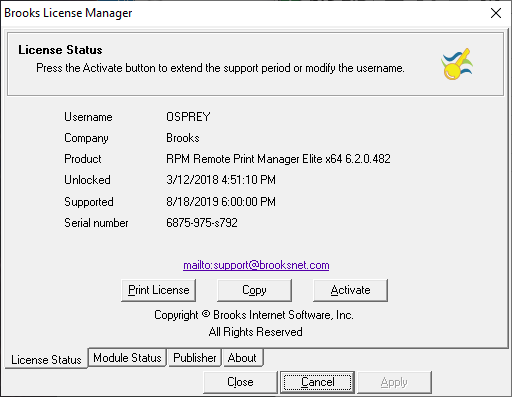This screenshot has width=512, height=397.
Task: Click the supported date 8/18/2019 6:00:00 PM
Action: point(221,202)
